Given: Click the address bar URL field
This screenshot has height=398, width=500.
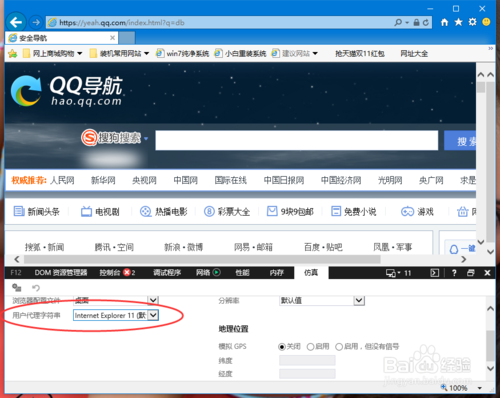Looking at the screenshot, I should [x=219, y=23].
